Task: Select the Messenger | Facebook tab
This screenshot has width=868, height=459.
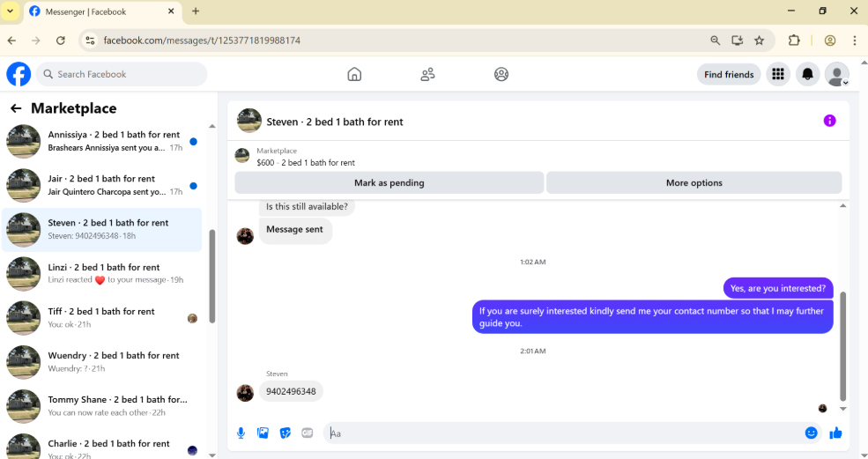Action: click(103, 11)
